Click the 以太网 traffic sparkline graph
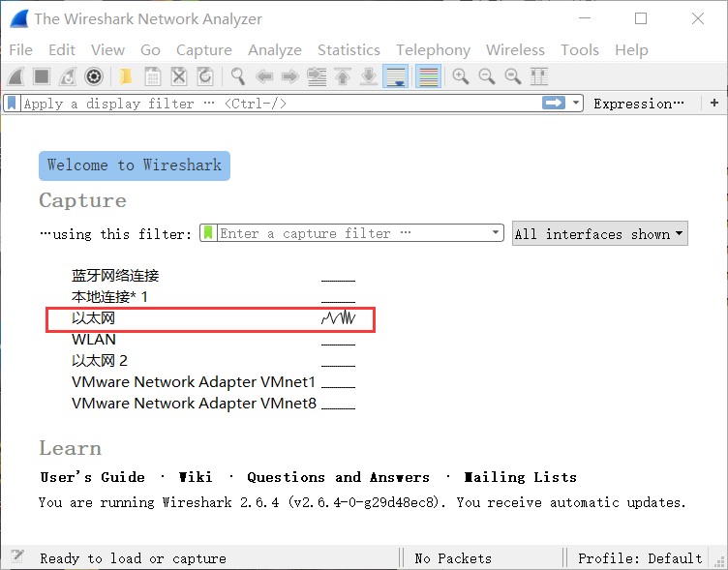The image size is (728, 570). (x=339, y=318)
